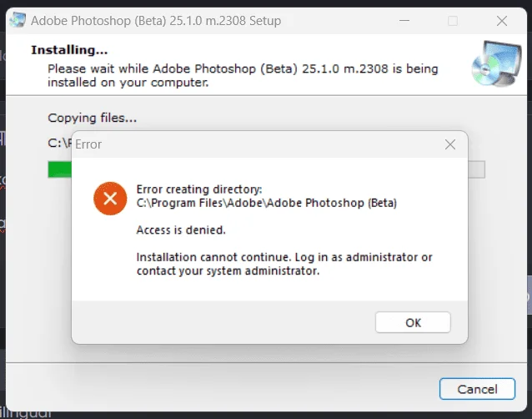Click the red error X icon
This screenshot has height=419, width=532.
[110, 199]
